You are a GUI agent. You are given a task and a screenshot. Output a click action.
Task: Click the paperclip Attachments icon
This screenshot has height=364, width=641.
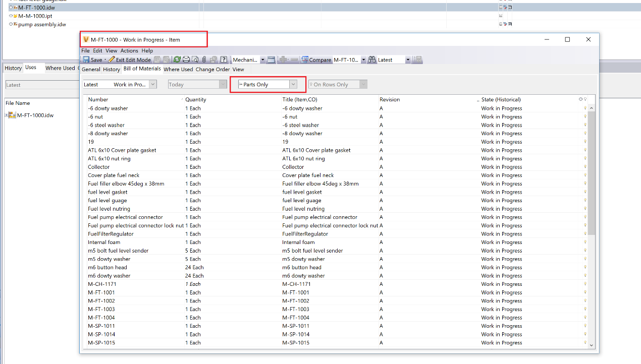click(x=204, y=59)
